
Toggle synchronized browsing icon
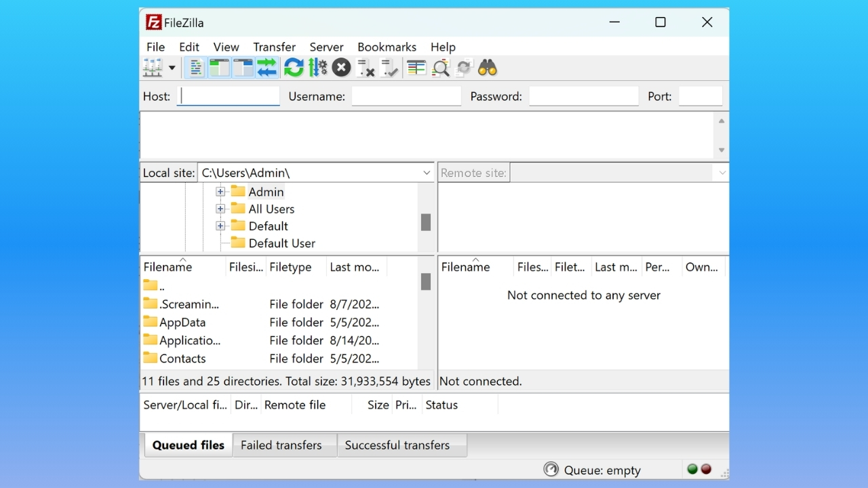(465, 68)
